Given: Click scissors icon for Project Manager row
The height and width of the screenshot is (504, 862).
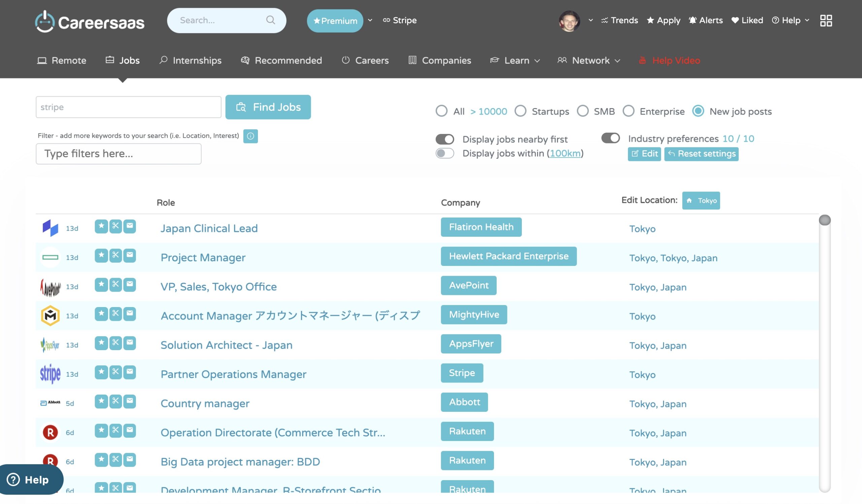Looking at the screenshot, I should [115, 256].
